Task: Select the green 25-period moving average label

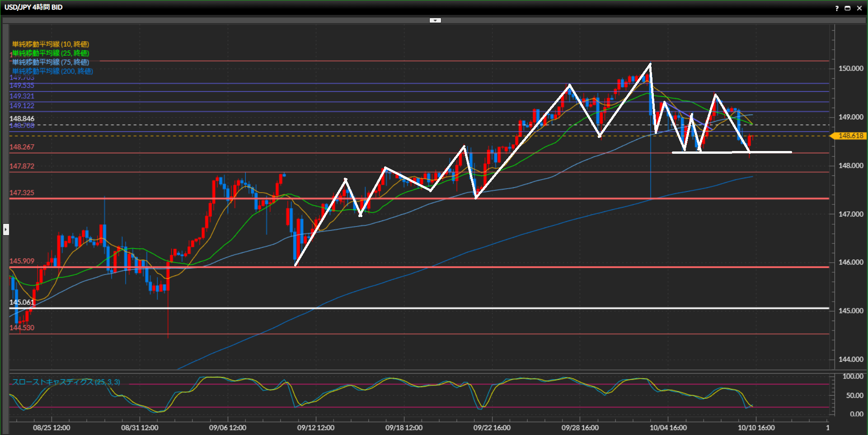Action: [51, 53]
